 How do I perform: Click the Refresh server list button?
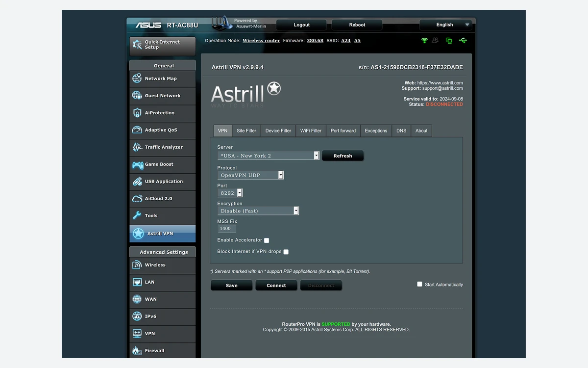(x=343, y=156)
